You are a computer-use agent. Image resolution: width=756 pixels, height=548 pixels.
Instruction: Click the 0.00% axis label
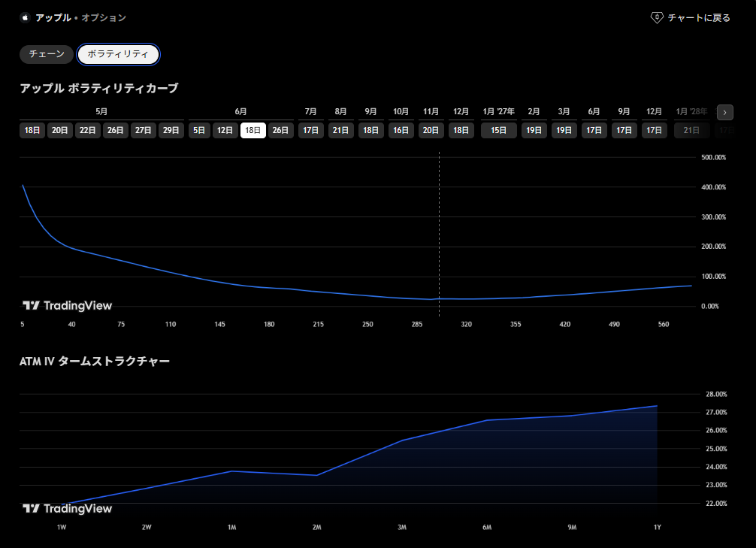coord(710,306)
